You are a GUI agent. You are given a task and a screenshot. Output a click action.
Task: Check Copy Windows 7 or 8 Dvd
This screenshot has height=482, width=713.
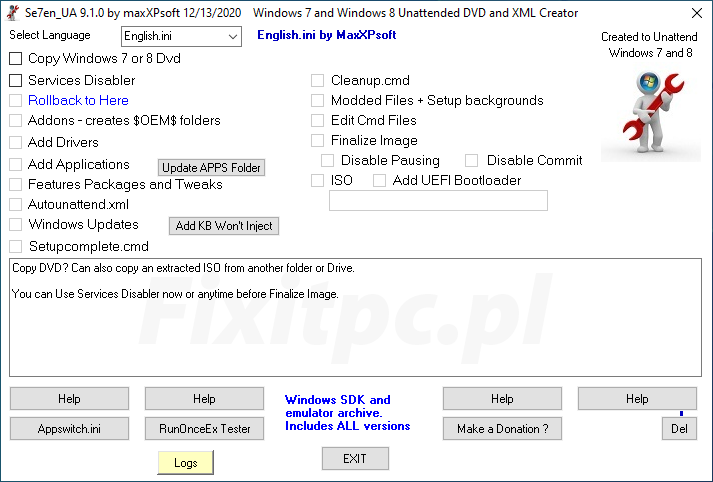pyautogui.click(x=15, y=59)
